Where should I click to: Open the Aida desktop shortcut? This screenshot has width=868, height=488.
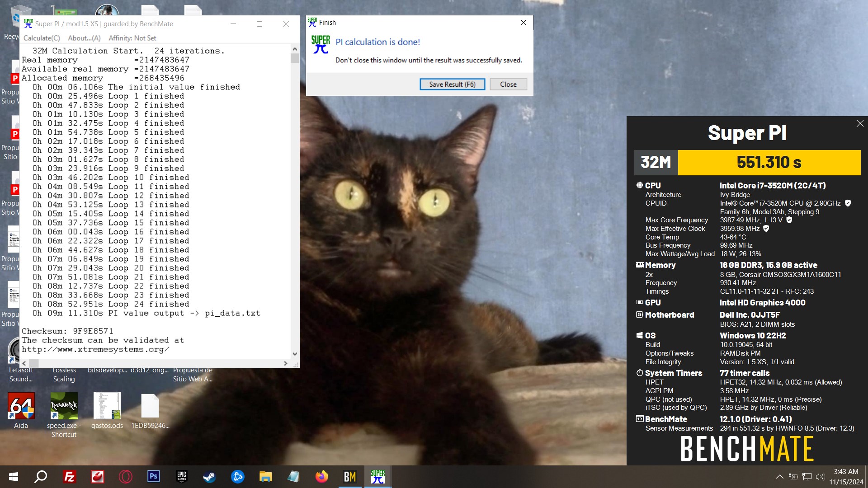[x=21, y=411]
